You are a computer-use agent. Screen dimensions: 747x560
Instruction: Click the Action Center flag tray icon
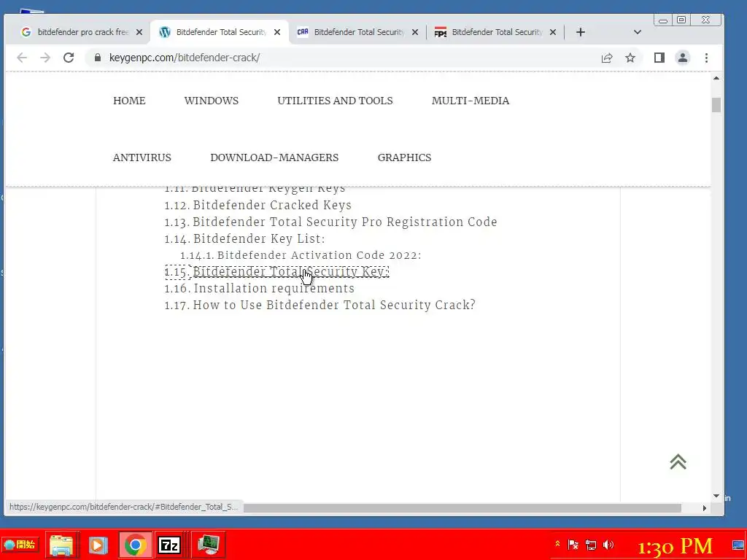[573, 545]
